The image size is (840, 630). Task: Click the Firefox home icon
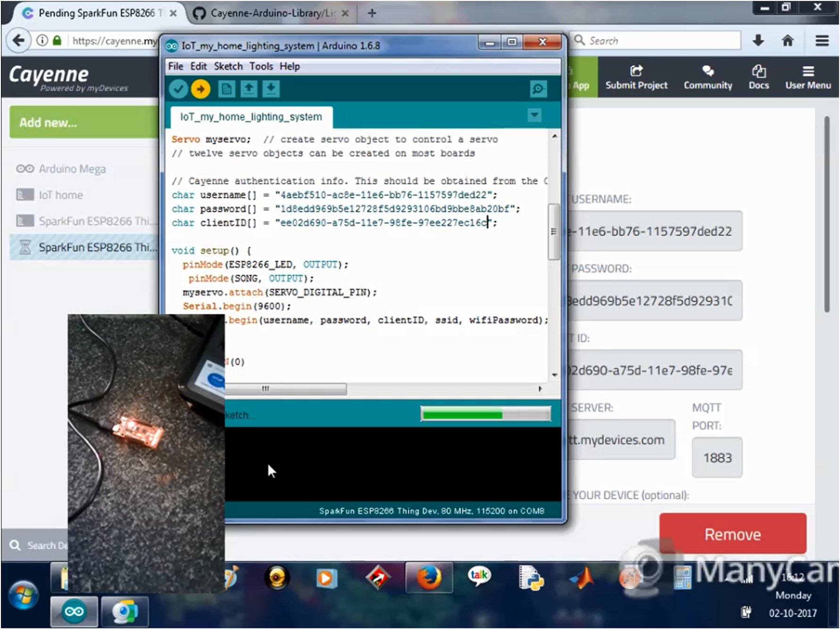point(787,41)
